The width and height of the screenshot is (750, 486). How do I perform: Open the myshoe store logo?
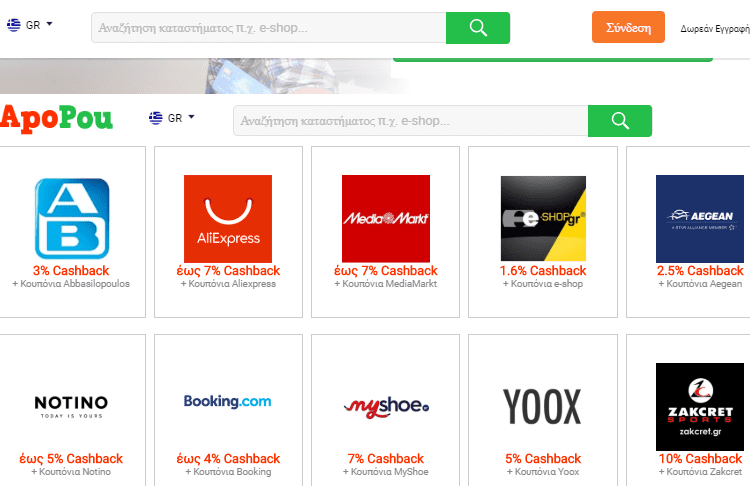[386, 407]
